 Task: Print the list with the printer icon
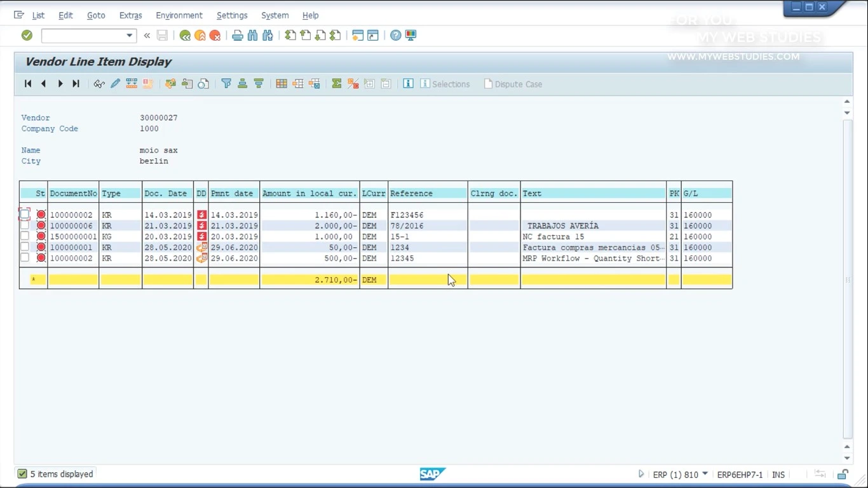[x=238, y=36]
